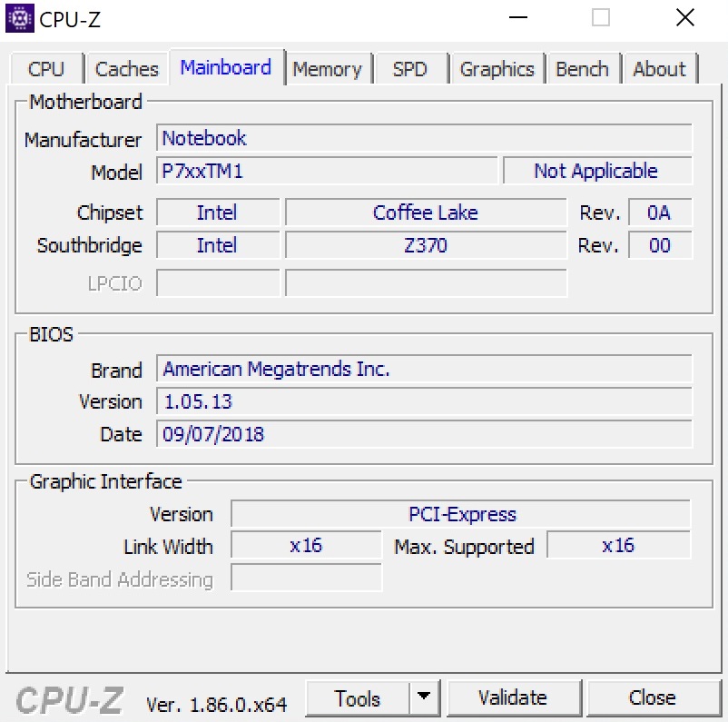Click the Link Width x16 field
Image resolution: width=728 pixels, height=722 pixels.
(306, 545)
